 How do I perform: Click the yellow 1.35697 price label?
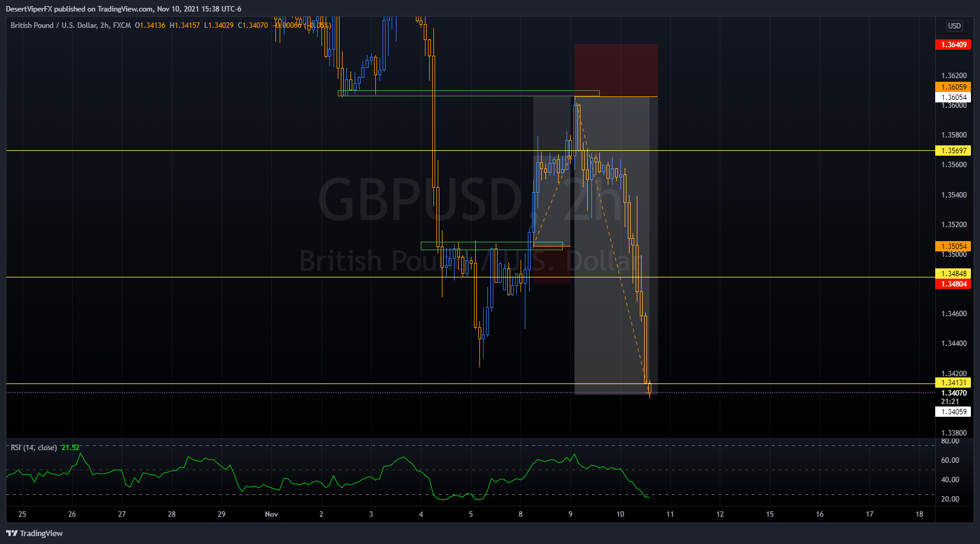tap(953, 151)
